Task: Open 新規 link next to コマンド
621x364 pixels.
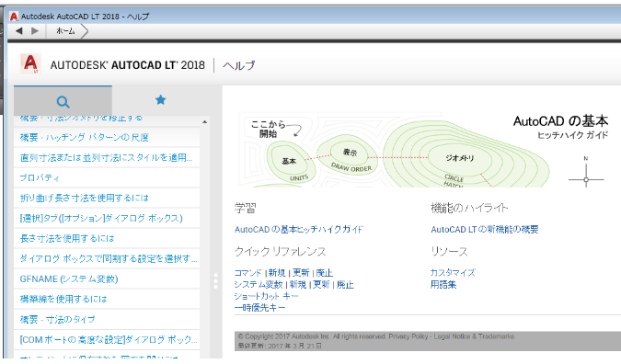Action: coord(276,273)
